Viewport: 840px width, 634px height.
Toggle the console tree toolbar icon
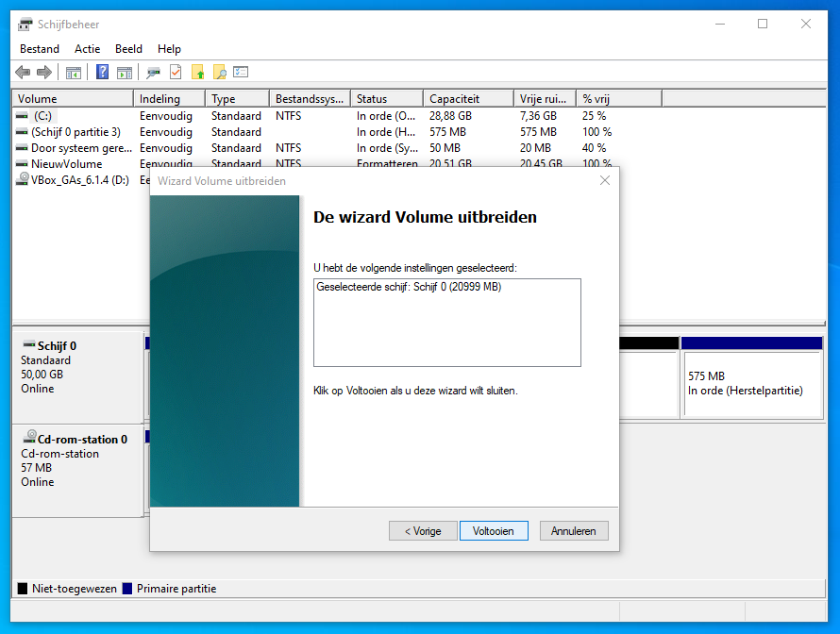73,73
